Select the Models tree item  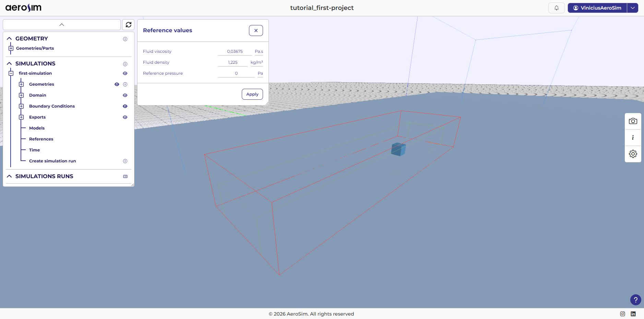pyautogui.click(x=37, y=128)
